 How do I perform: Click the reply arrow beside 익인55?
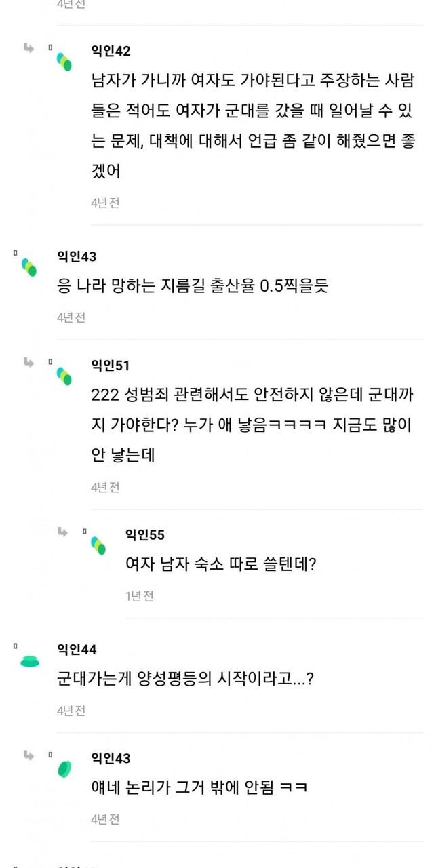tap(62, 532)
